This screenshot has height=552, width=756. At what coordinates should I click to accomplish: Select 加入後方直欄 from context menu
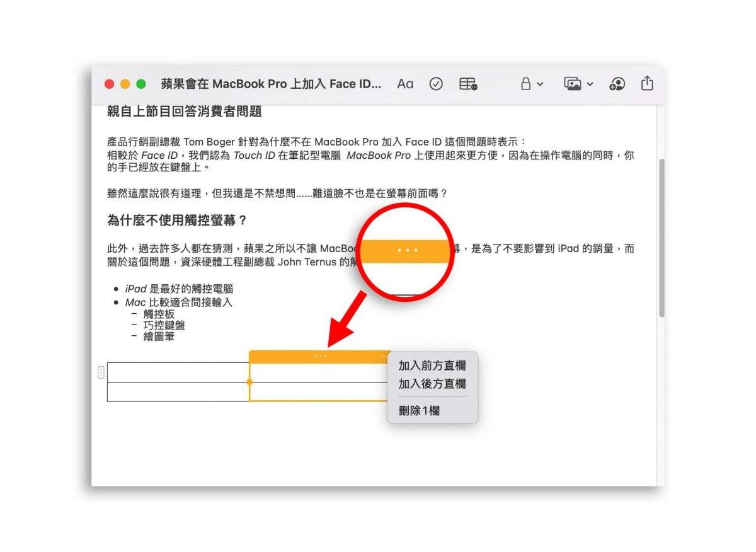[x=432, y=384]
